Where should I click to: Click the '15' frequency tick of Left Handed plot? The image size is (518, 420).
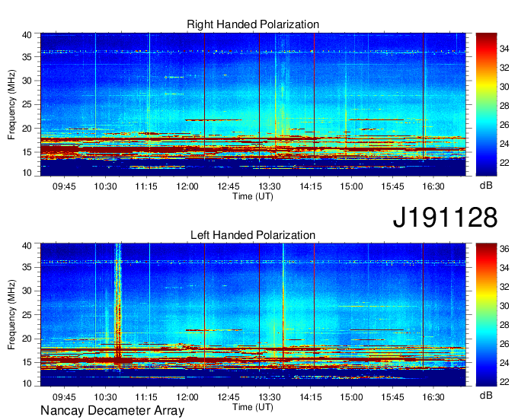[27, 363]
